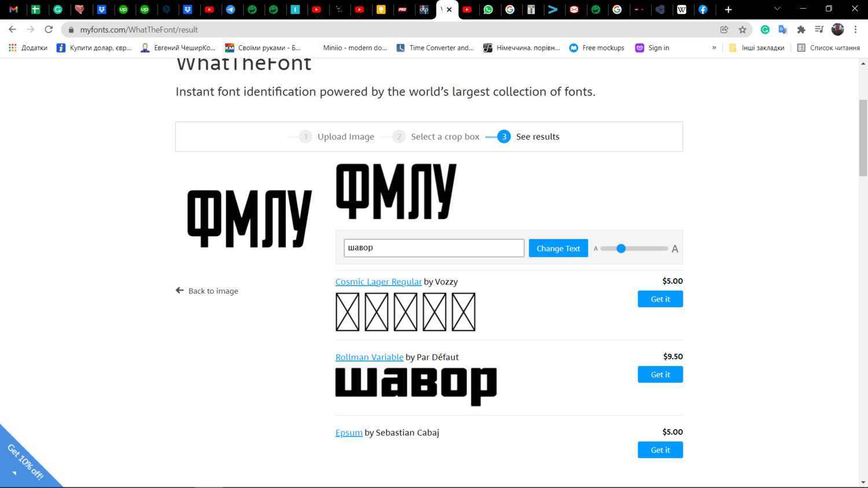The height and width of the screenshot is (488, 868).
Task: Open the Німеччина порівн bookmark
Action: point(521,48)
